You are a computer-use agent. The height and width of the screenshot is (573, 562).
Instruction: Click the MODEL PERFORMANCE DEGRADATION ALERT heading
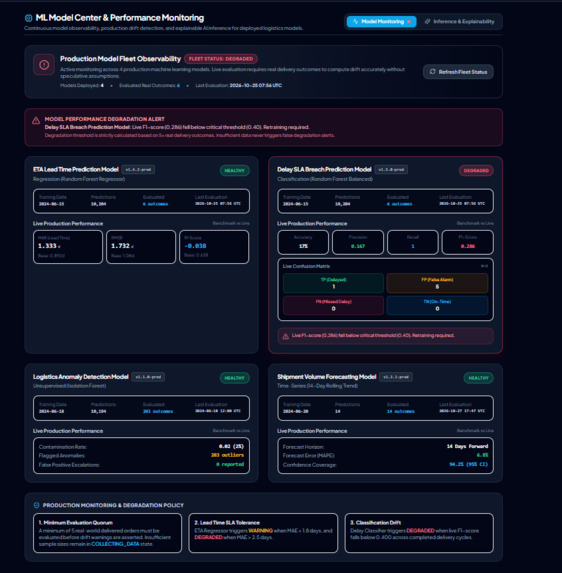click(x=105, y=119)
